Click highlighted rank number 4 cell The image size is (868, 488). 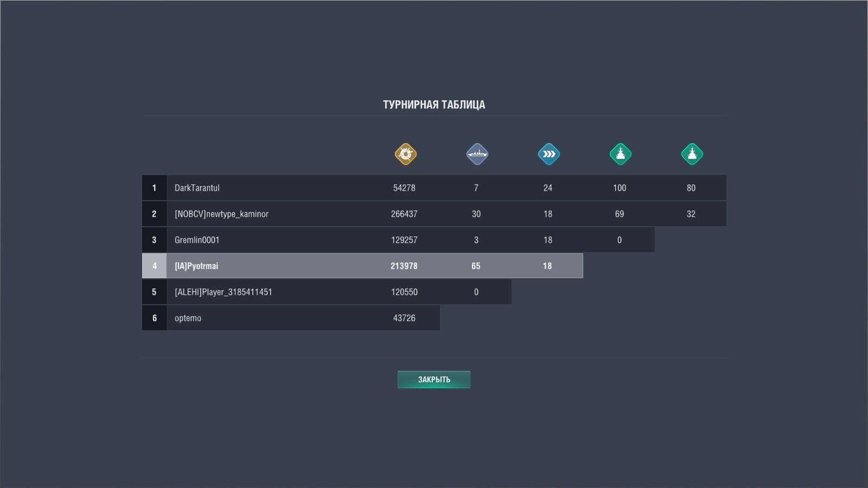click(x=154, y=266)
